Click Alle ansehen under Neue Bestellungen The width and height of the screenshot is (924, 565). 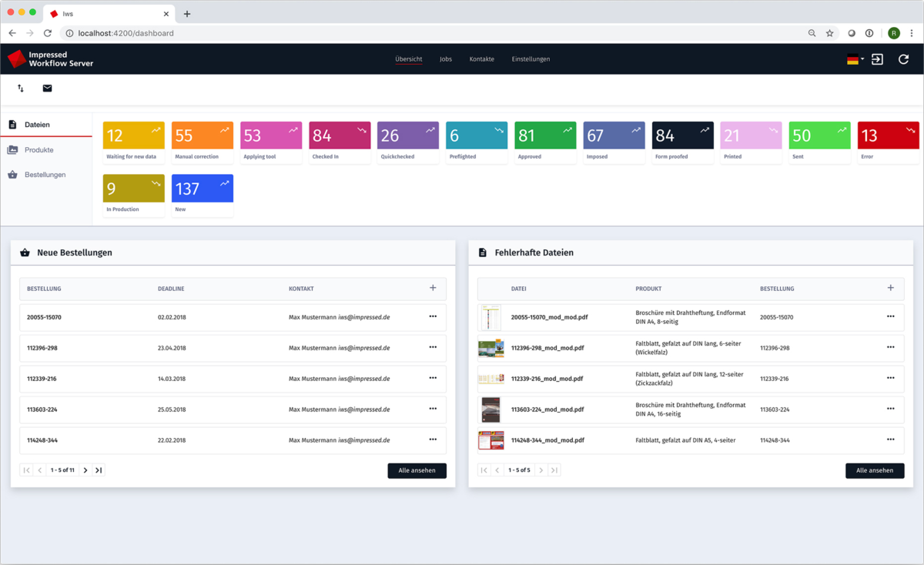pos(417,470)
